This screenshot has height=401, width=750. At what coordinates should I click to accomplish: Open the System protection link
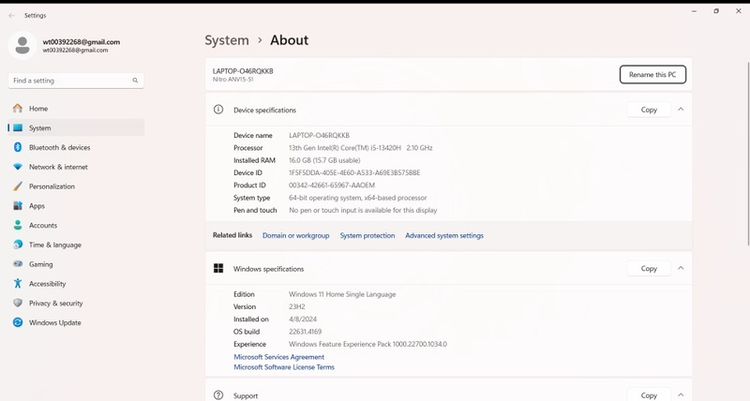(367, 235)
